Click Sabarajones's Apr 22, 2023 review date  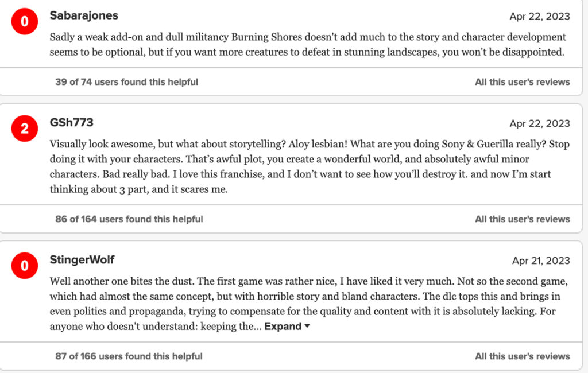pos(539,17)
